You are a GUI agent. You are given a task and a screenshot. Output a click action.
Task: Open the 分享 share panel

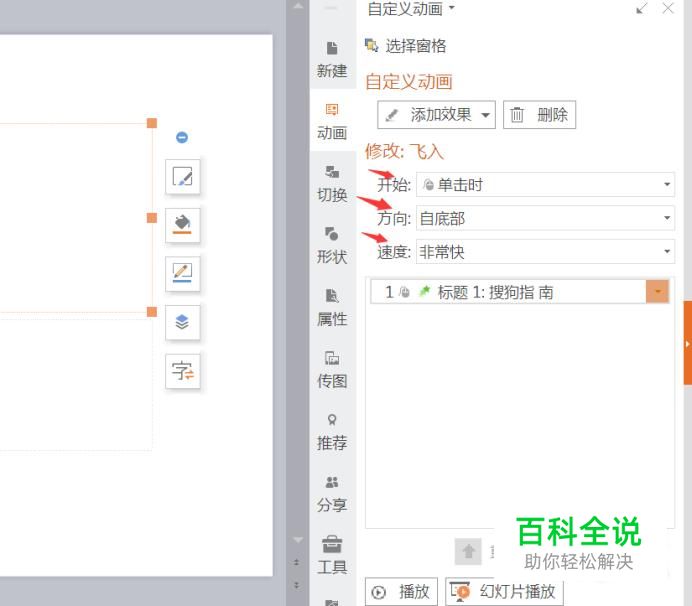pyautogui.click(x=332, y=493)
